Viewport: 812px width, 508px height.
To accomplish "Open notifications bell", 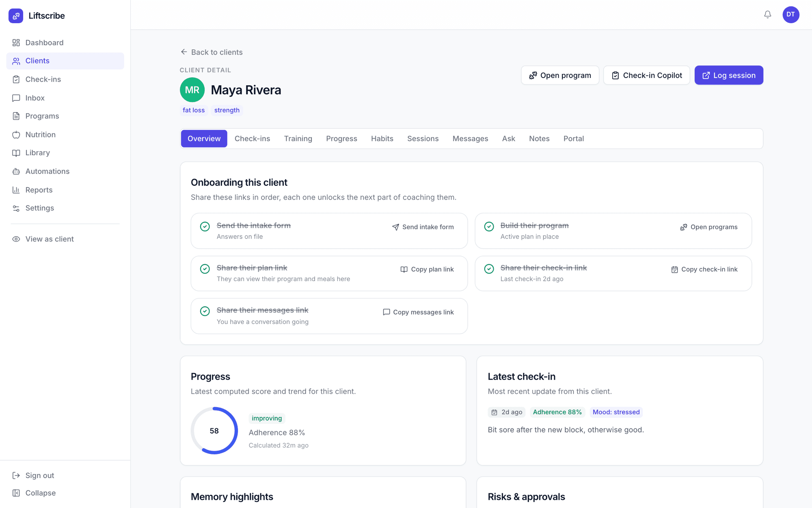I will (x=767, y=15).
